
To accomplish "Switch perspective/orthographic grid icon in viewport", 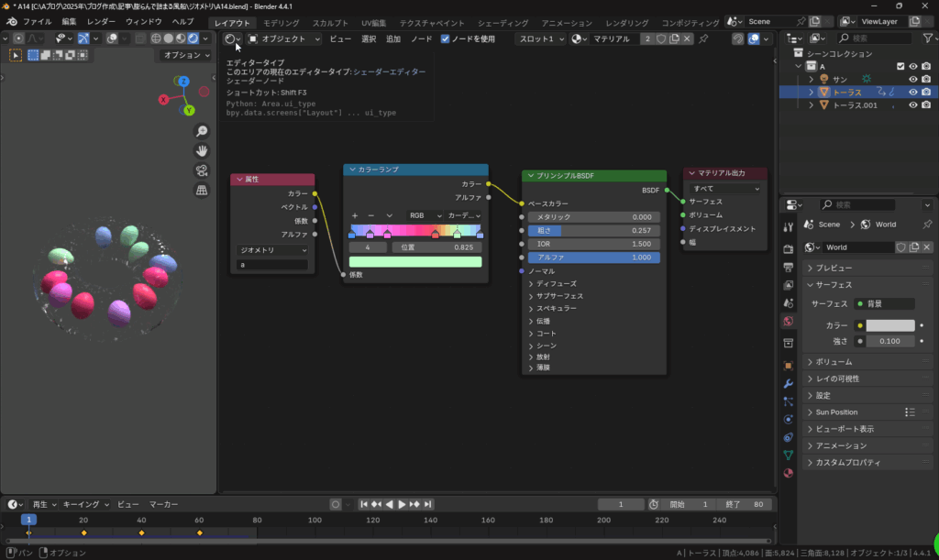I will coord(202,191).
